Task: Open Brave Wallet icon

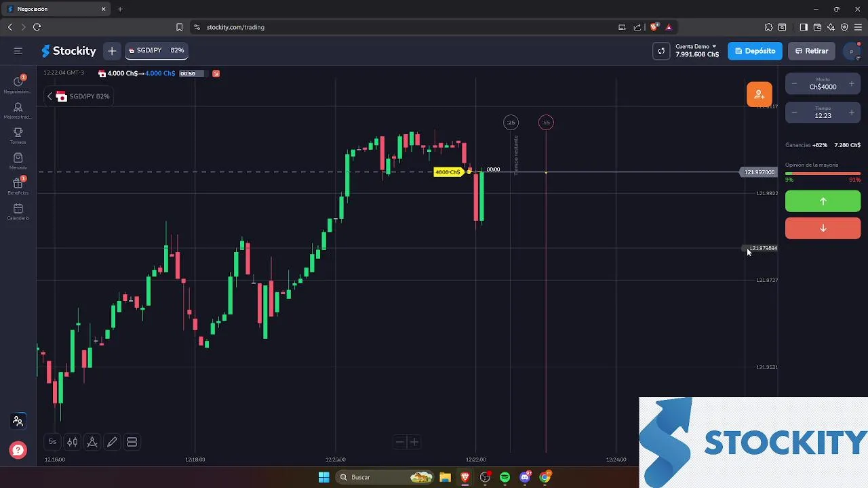Action: point(817,27)
